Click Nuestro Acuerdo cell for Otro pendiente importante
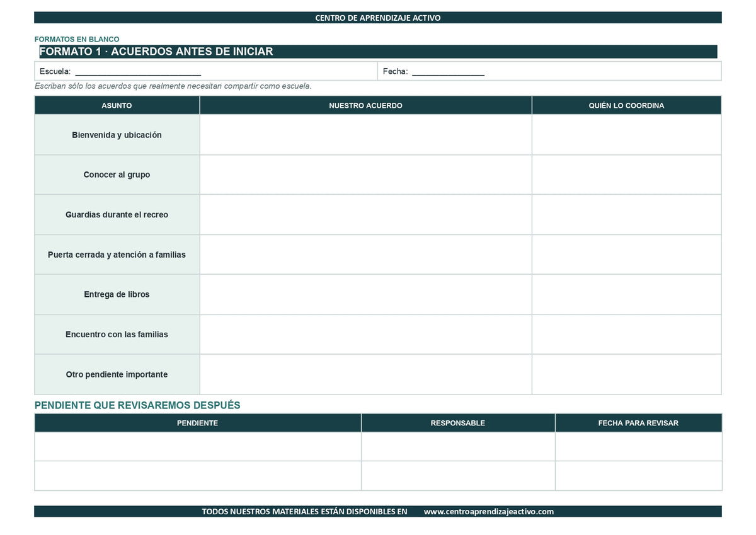This screenshot has height=535, width=756. point(365,374)
